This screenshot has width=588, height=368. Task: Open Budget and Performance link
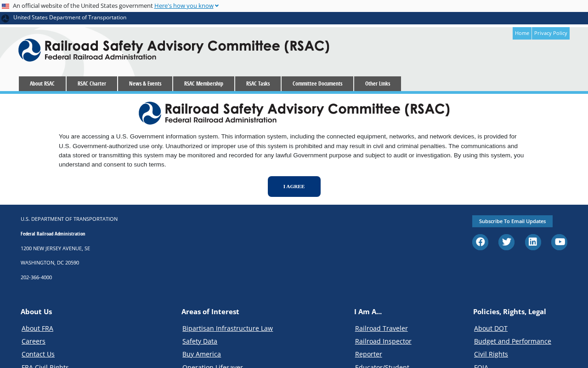point(513,341)
